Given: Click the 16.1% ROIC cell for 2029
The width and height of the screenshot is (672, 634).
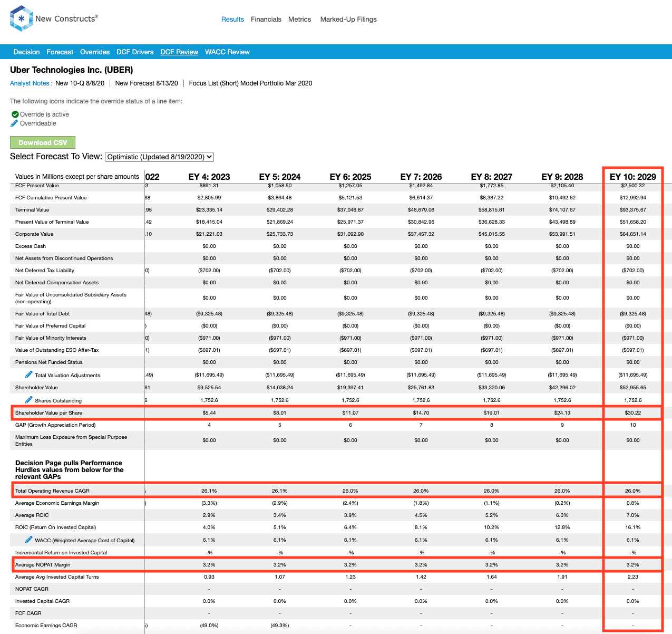Looking at the screenshot, I should (633, 527).
